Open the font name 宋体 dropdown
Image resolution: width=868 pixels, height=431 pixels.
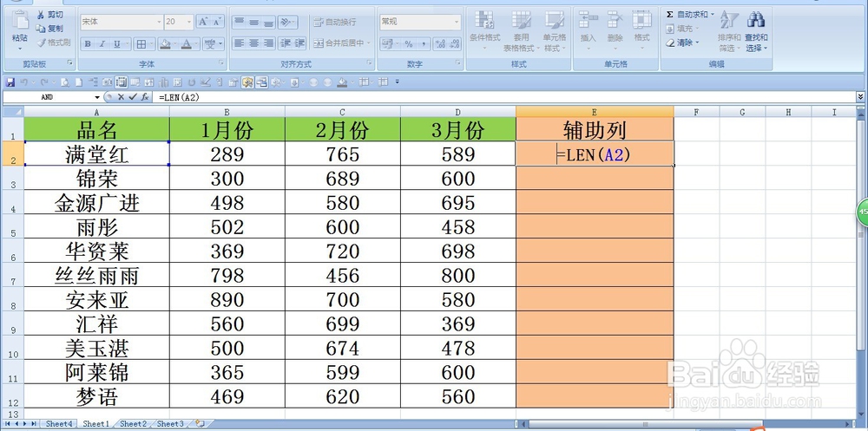pyautogui.click(x=159, y=22)
